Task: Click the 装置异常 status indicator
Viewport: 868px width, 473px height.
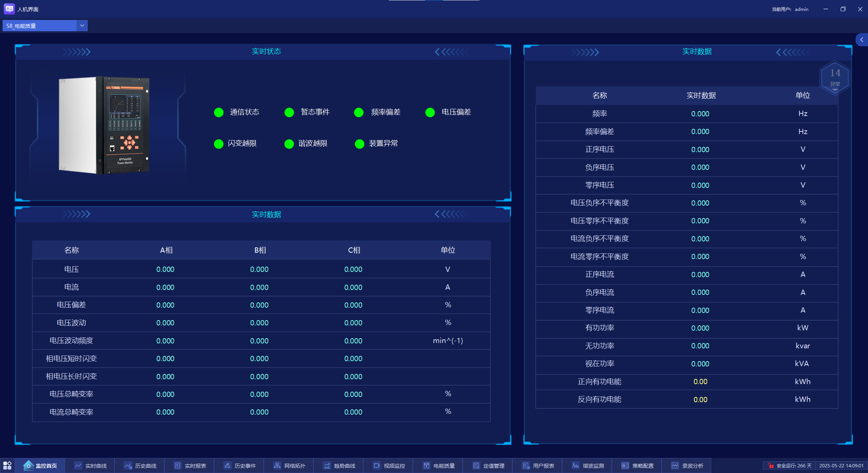Action: tap(359, 144)
